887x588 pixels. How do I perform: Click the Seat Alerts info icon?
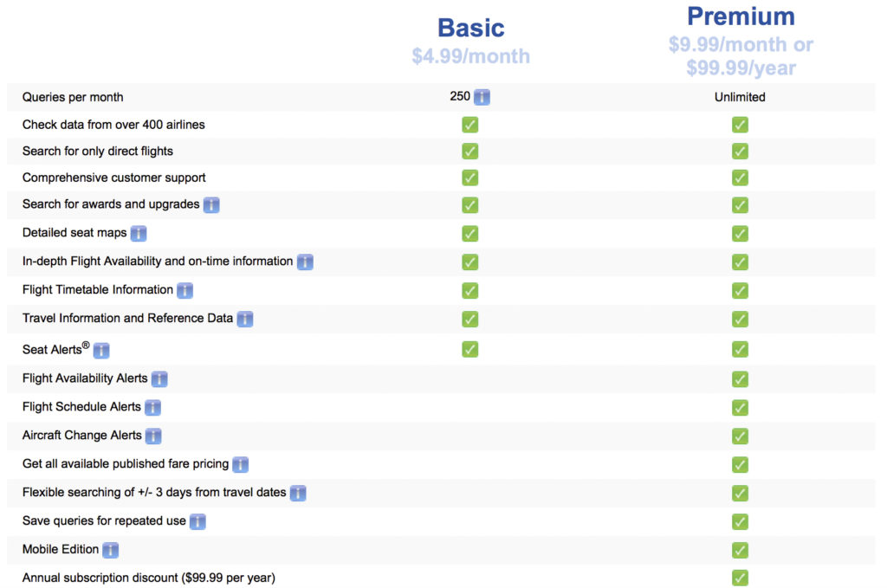point(101,351)
